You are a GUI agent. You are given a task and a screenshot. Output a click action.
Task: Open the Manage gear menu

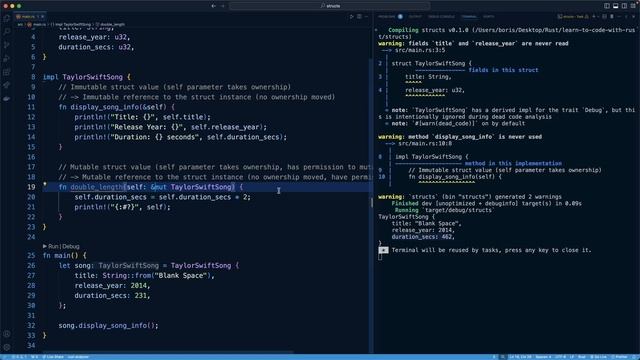coord(7,347)
